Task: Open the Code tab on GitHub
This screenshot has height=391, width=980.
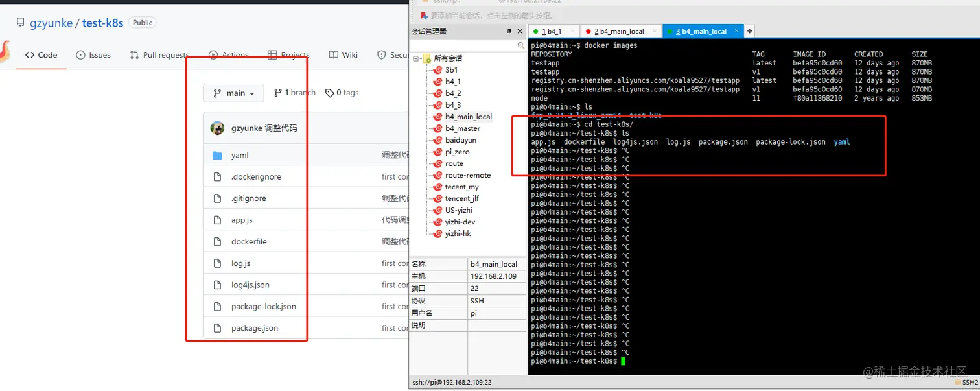Action: pos(41,55)
